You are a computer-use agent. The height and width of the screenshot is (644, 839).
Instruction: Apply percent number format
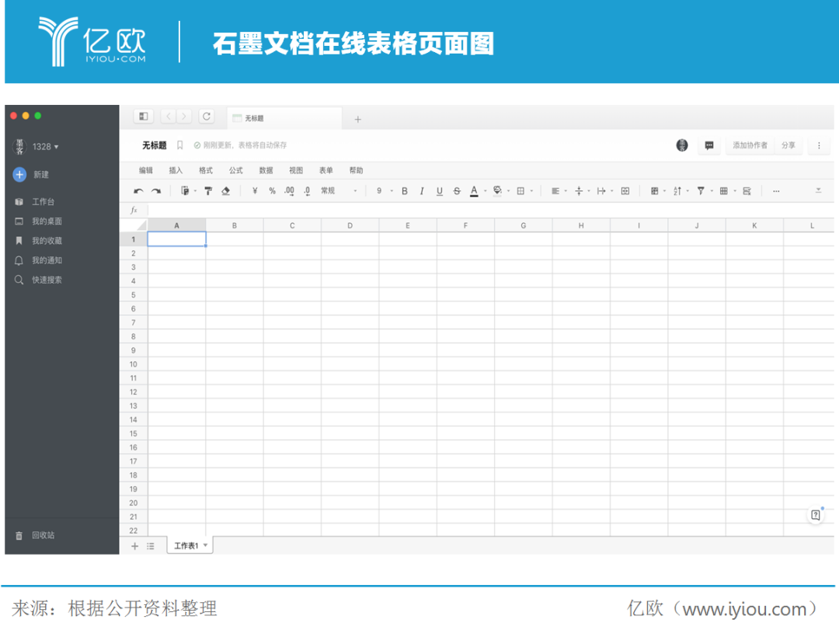coord(273,191)
